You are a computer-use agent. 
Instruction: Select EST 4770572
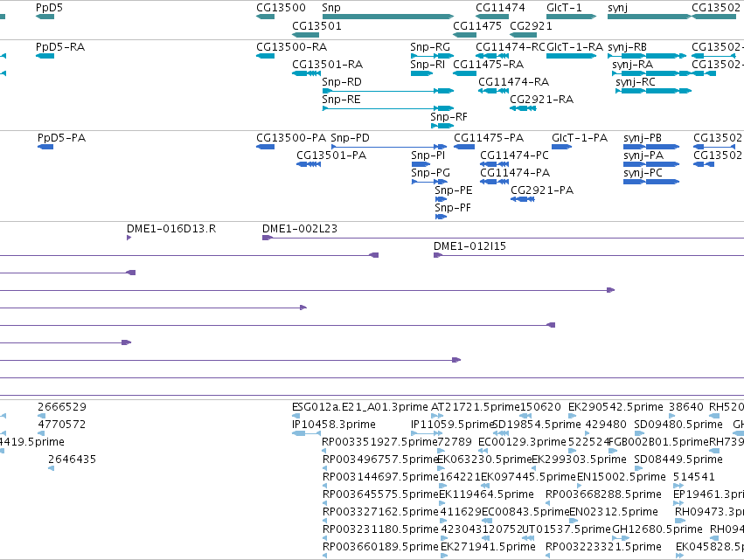[41, 433]
